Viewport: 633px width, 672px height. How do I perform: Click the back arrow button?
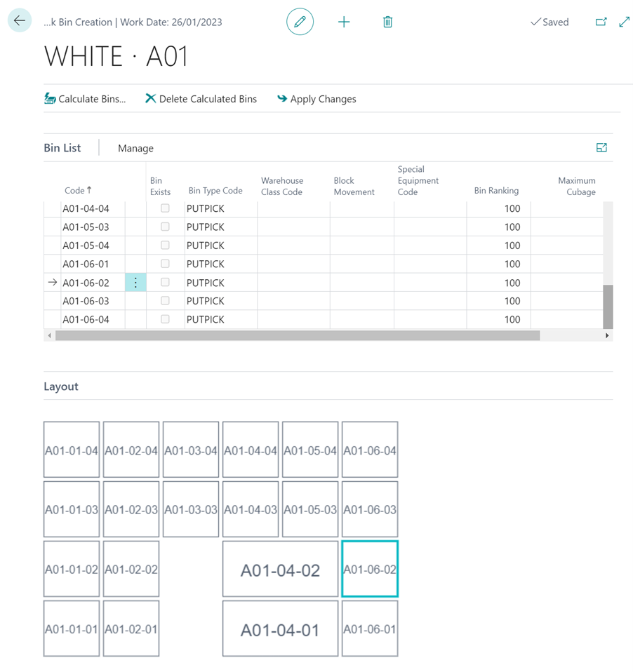pyautogui.click(x=19, y=21)
